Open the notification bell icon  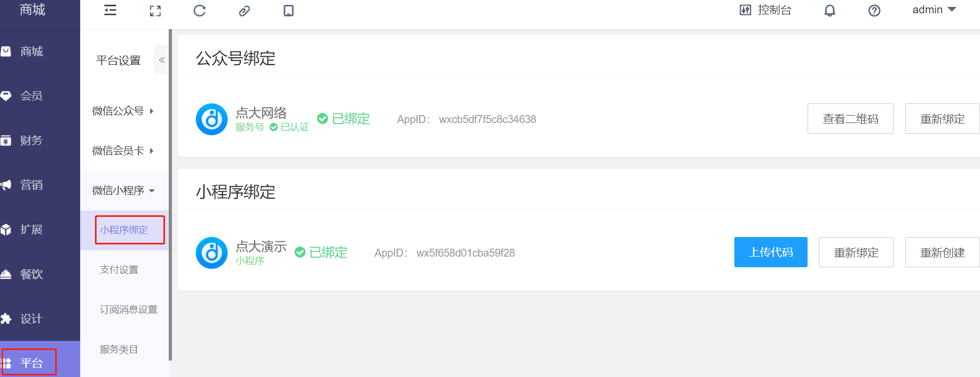pos(830,11)
